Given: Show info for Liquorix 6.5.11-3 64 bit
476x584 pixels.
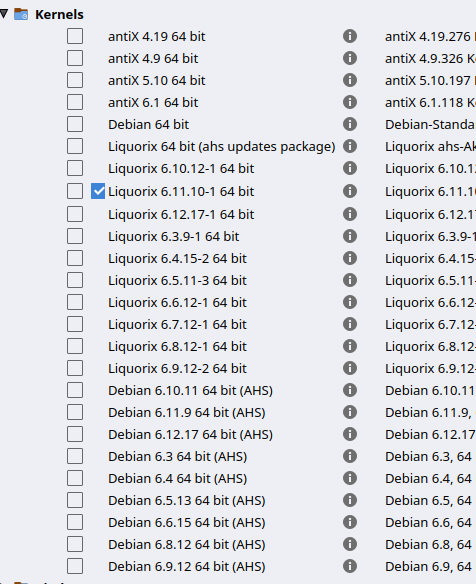Looking at the screenshot, I should pyautogui.click(x=350, y=280).
